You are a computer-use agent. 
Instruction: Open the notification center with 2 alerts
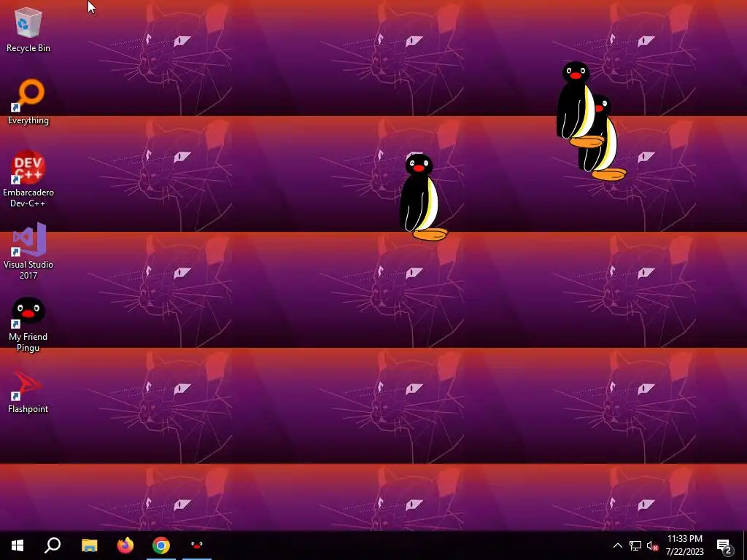pos(724,545)
